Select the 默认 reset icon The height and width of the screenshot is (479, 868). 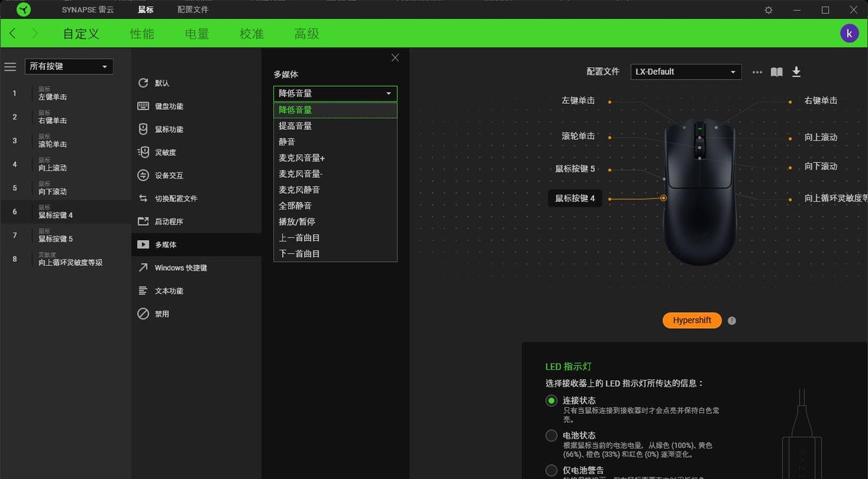pyautogui.click(x=143, y=83)
